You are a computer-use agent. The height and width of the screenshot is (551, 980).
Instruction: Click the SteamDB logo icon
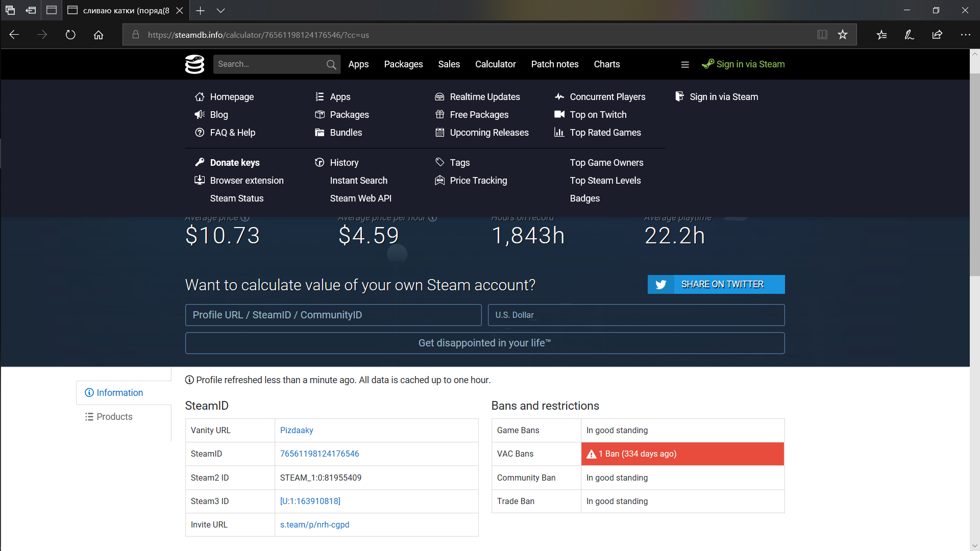tap(194, 64)
